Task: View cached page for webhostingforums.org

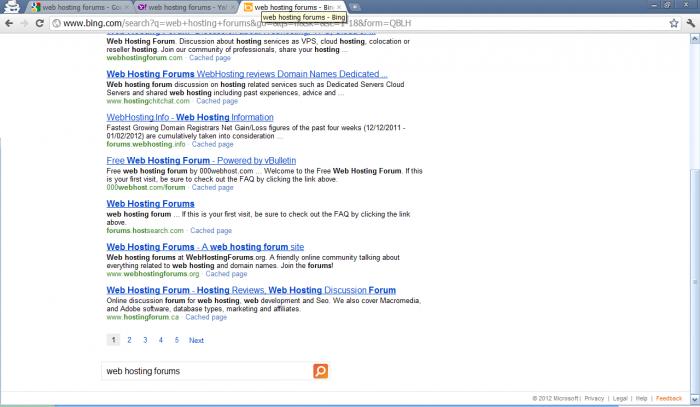Action: tap(226, 274)
